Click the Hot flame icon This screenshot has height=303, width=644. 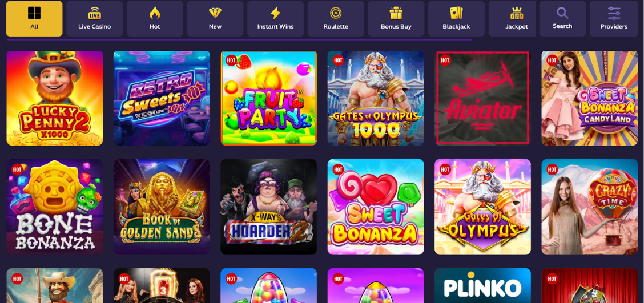[155, 13]
